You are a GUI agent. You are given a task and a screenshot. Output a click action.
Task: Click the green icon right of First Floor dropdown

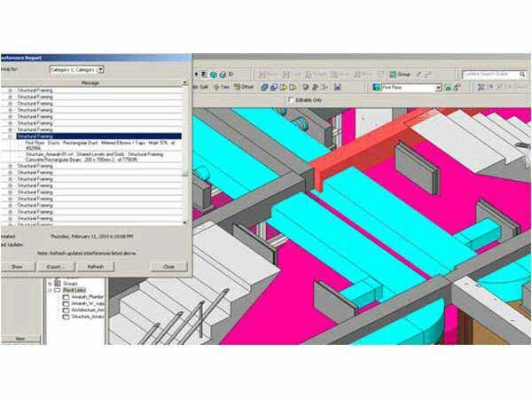coord(448,88)
